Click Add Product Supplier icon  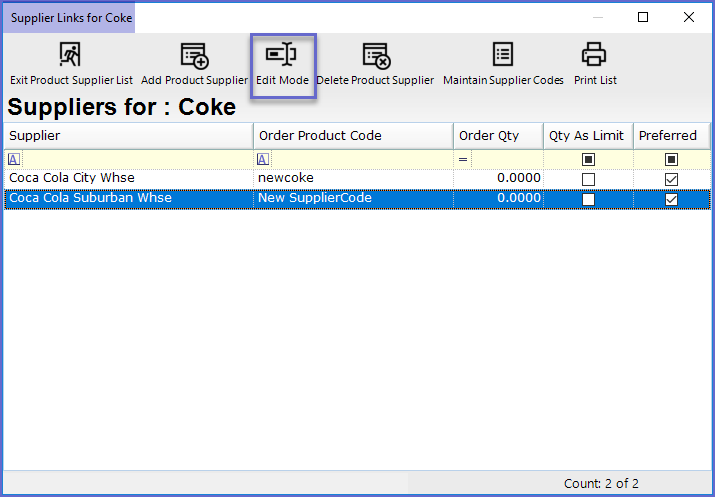[x=194, y=56]
